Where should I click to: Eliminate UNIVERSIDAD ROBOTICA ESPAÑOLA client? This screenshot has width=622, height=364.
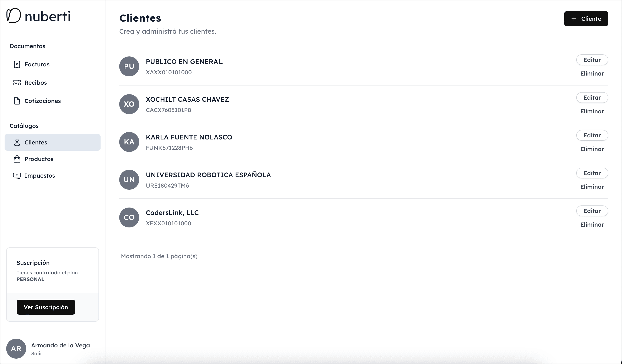pos(592,187)
